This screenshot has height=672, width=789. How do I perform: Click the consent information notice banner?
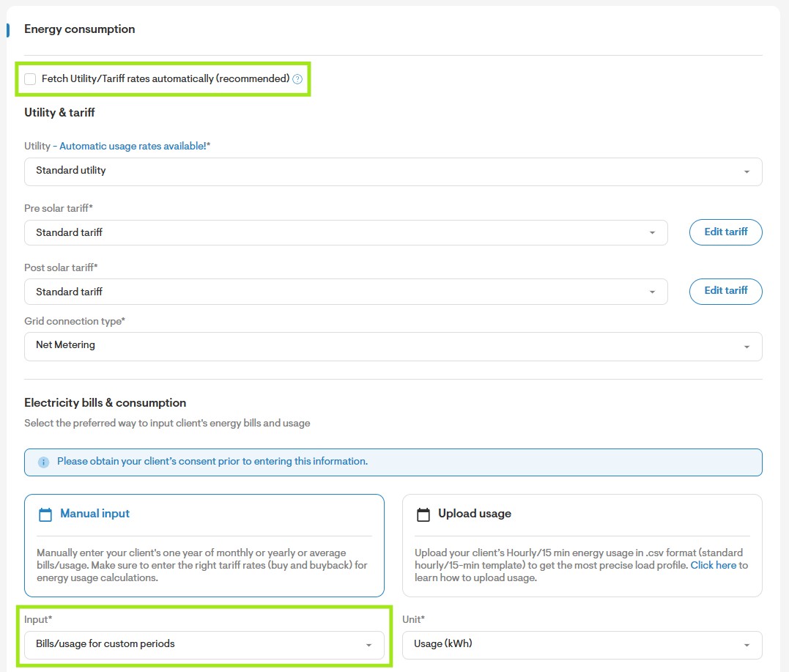point(393,462)
